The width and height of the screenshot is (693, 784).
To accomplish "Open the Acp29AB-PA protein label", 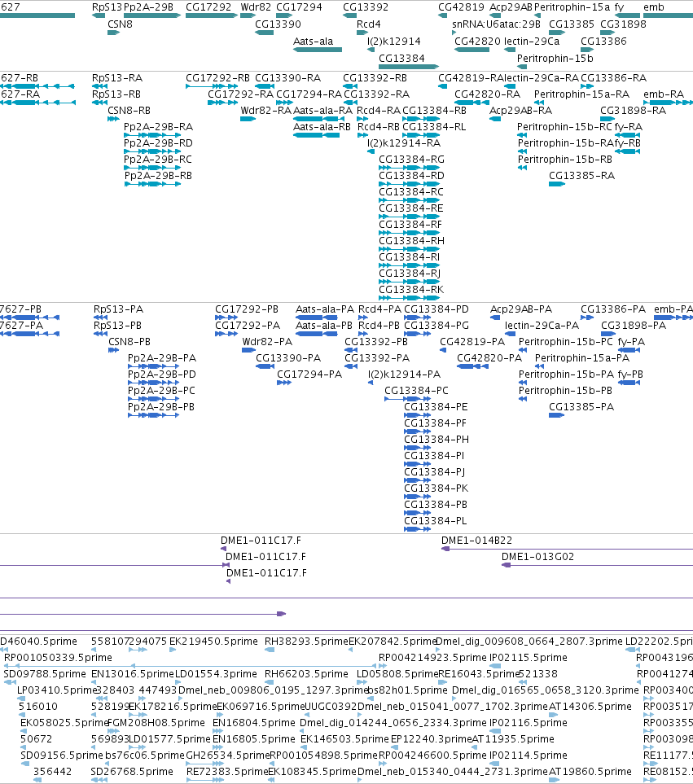I will [521, 309].
